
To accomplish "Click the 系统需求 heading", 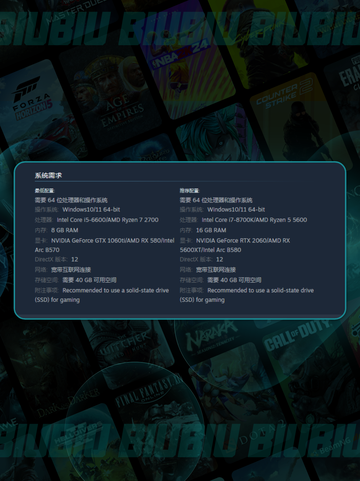I will [48, 175].
